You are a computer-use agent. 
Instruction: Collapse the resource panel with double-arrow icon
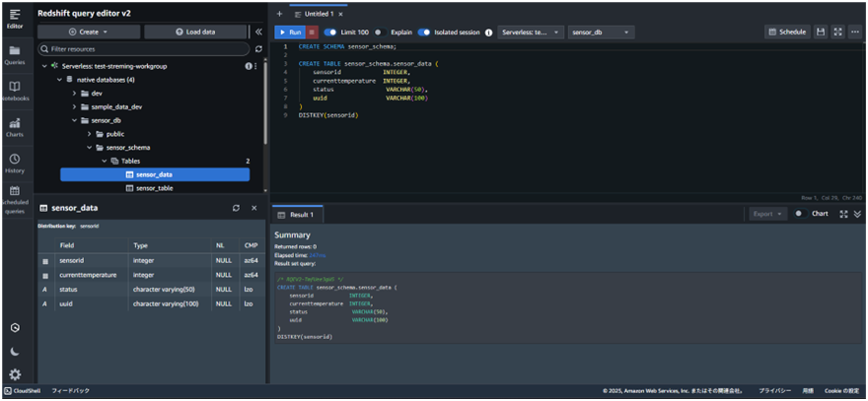[258, 32]
